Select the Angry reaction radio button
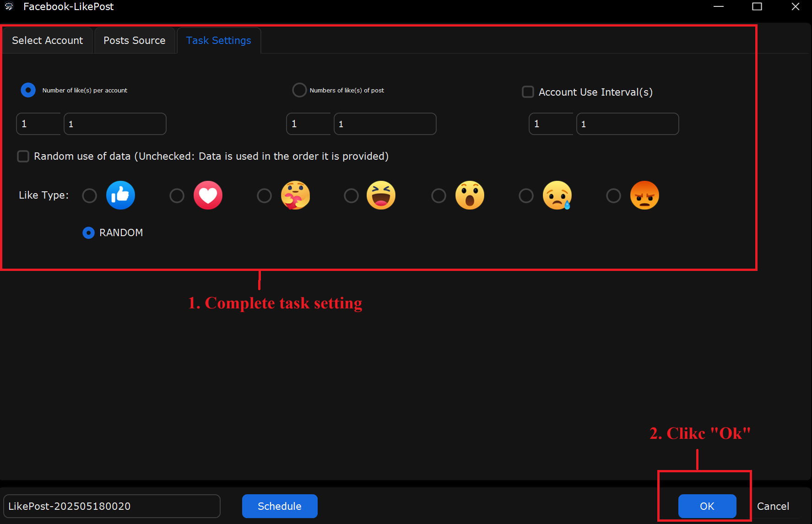The height and width of the screenshot is (524, 812). [x=613, y=196]
